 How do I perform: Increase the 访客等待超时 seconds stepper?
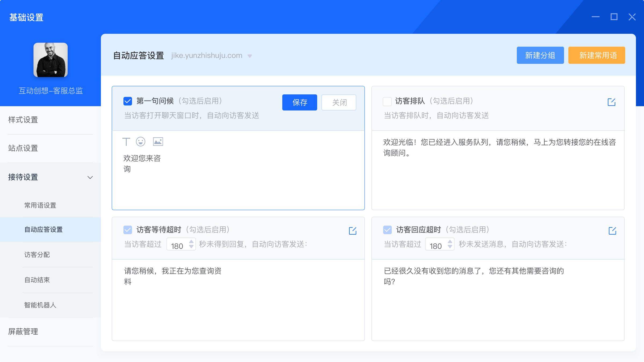(191, 241)
